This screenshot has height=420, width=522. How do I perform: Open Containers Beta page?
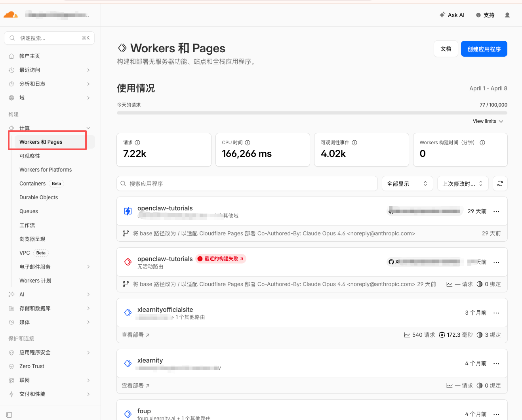pyautogui.click(x=42, y=183)
